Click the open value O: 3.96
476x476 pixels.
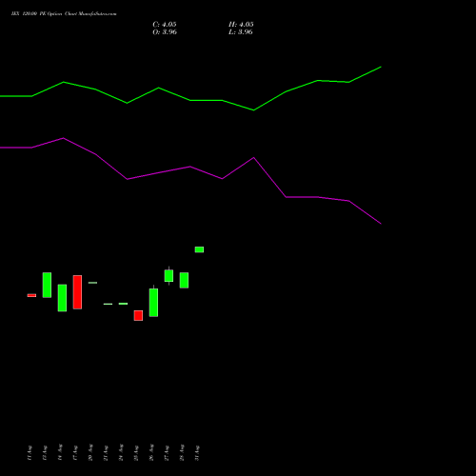click(165, 32)
